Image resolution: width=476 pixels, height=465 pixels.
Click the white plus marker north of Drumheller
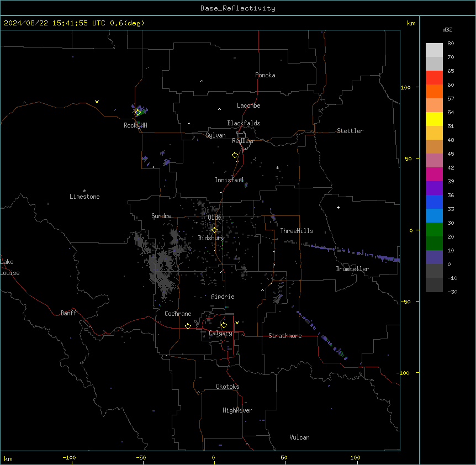pos(338,207)
